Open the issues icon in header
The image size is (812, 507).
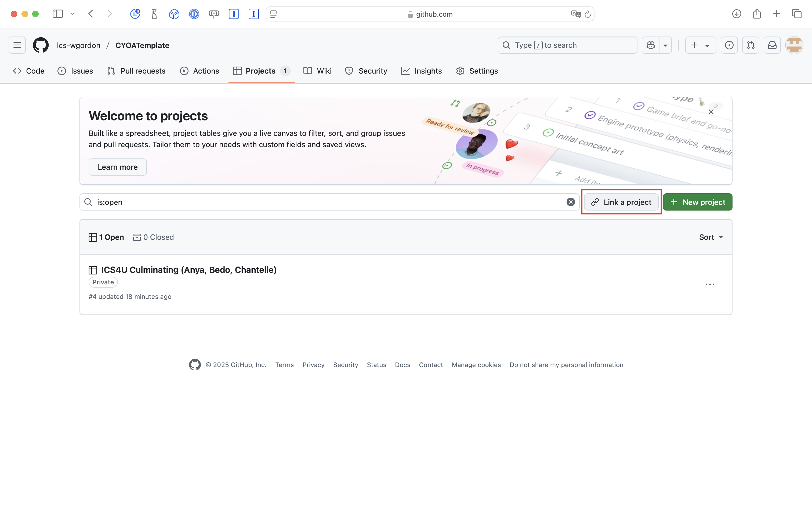point(729,45)
